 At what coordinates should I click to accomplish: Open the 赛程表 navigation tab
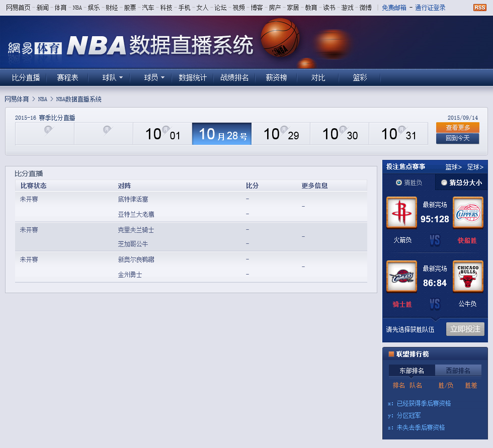click(x=67, y=77)
